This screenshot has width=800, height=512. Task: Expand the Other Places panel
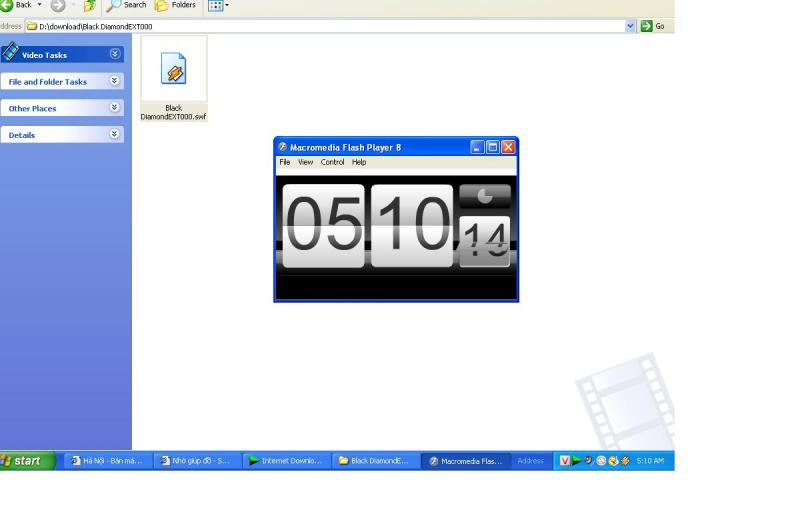[x=115, y=108]
